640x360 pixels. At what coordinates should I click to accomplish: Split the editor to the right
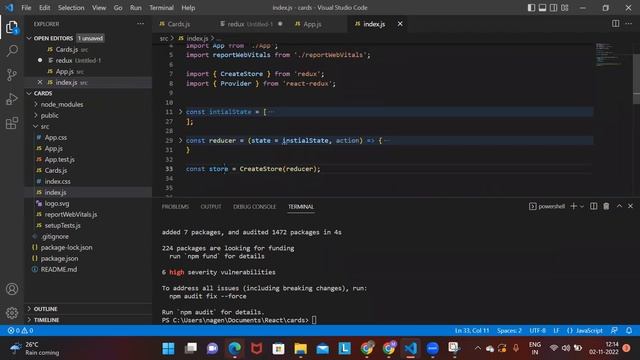coord(616,24)
